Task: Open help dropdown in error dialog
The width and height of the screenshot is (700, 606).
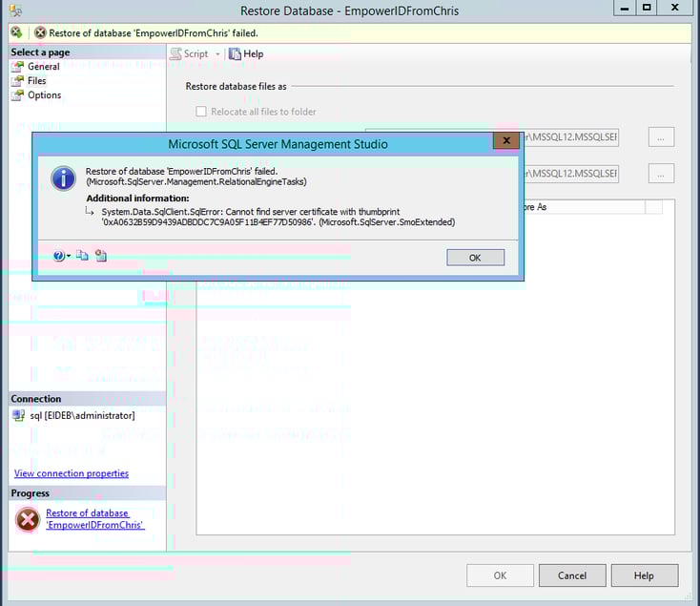Action: (x=62, y=256)
